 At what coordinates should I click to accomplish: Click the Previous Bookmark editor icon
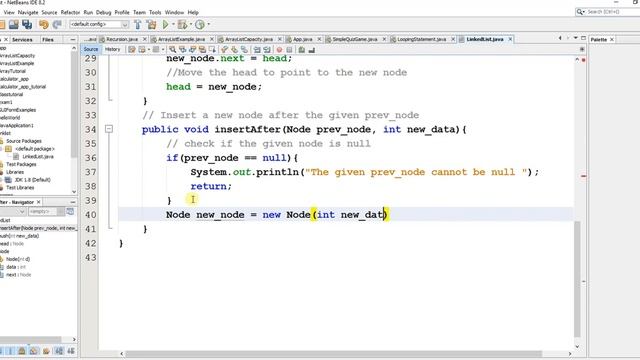coord(224,49)
